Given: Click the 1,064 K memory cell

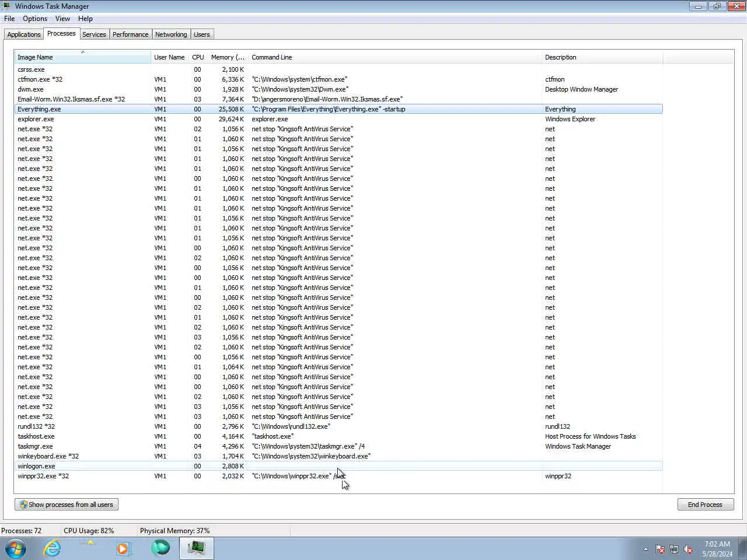Looking at the screenshot, I should (x=233, y=367).
